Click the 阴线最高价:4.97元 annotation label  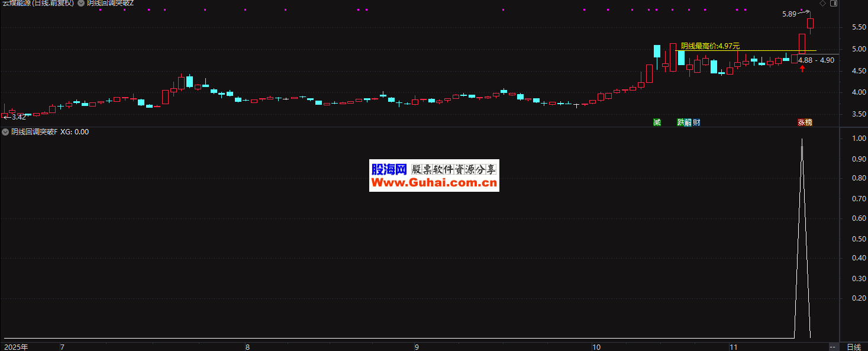pyautogui.click(x=710, y=46)
